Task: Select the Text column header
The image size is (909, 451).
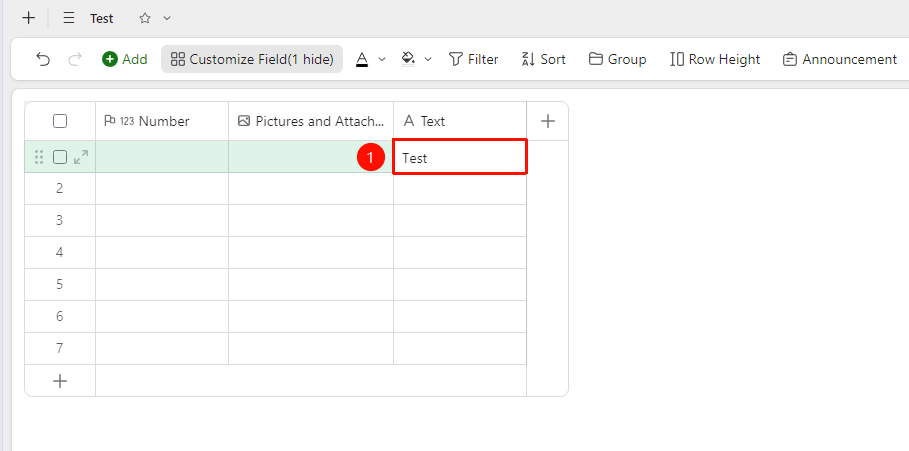Action: tap(460, 121)
